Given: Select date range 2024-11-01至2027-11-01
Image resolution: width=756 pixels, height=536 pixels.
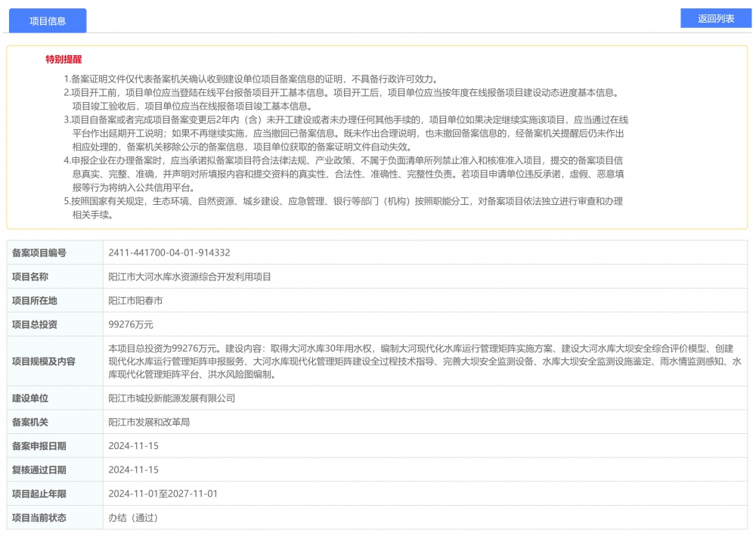Looking at the screenshot, I should point(163,494).
